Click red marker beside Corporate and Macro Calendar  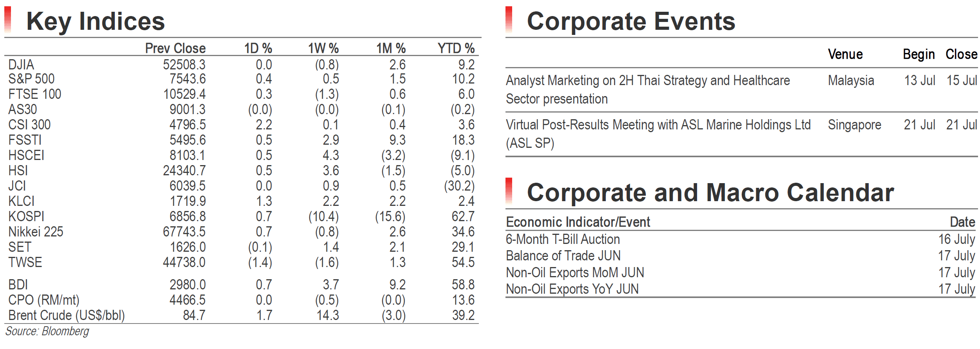pyautogui.click(x=509, y=191)
